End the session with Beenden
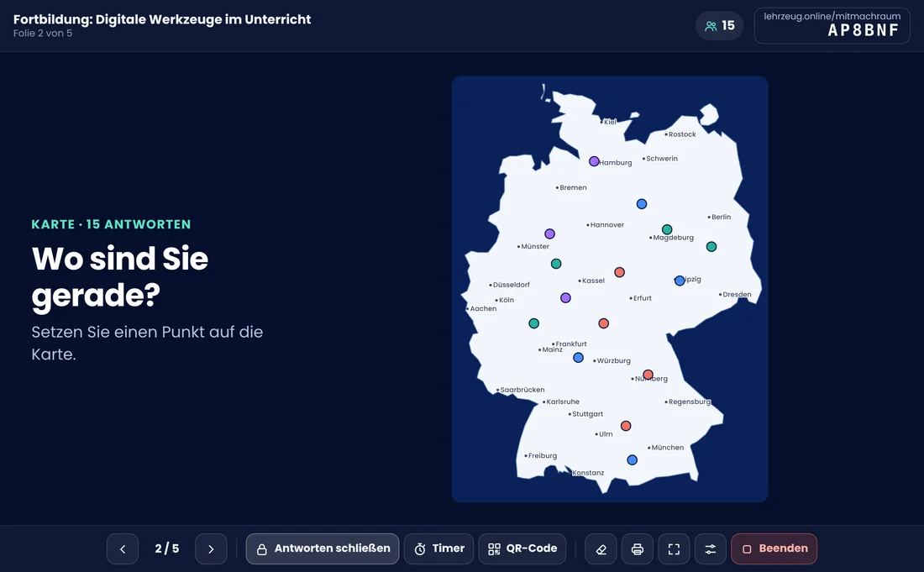924x572 pixels. coord(774,549)
